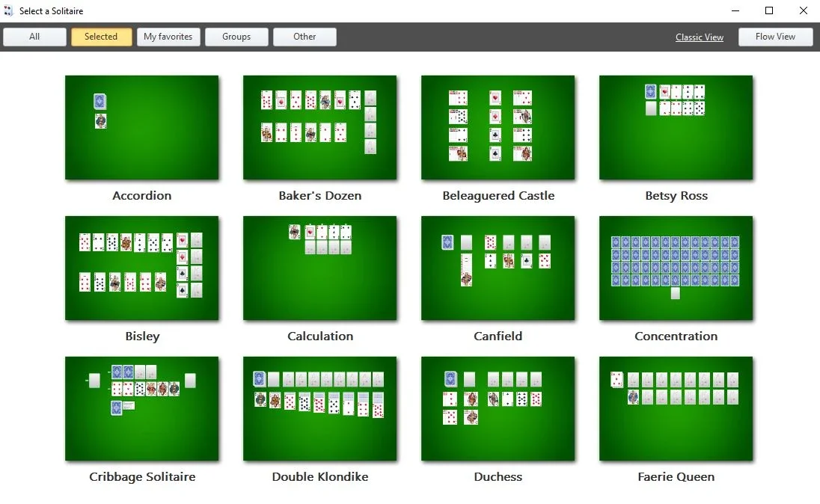820x504 pixels.
Task: Click the Canfield label
Action: point(498,336)
